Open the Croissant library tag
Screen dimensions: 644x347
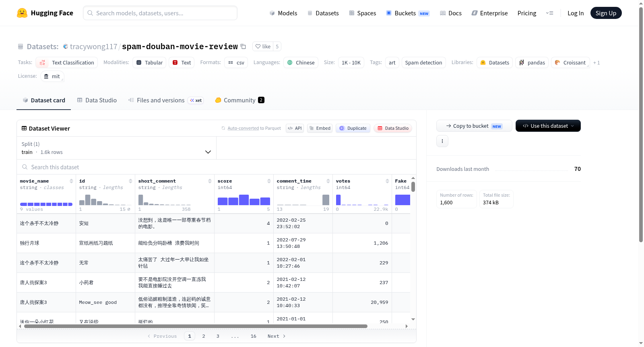570,62
